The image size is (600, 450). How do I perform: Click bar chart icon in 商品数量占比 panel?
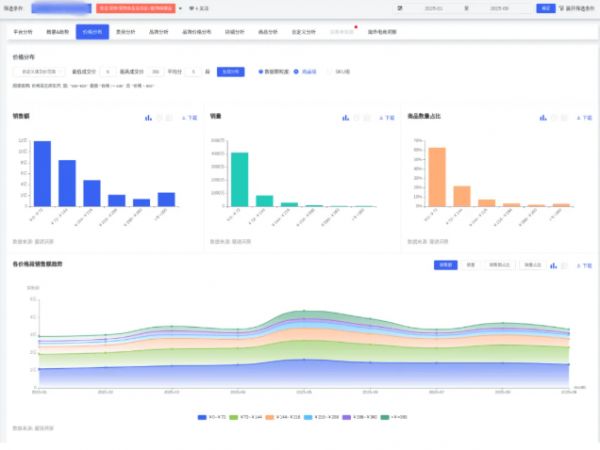click(x=542, y=117)
